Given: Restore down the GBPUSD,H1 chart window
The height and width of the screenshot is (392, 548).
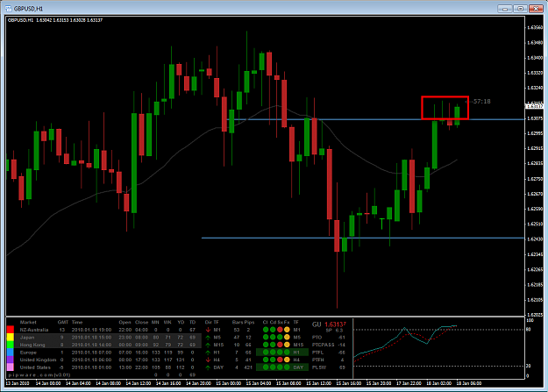Looking at the screenshot, I should (520, 9).
